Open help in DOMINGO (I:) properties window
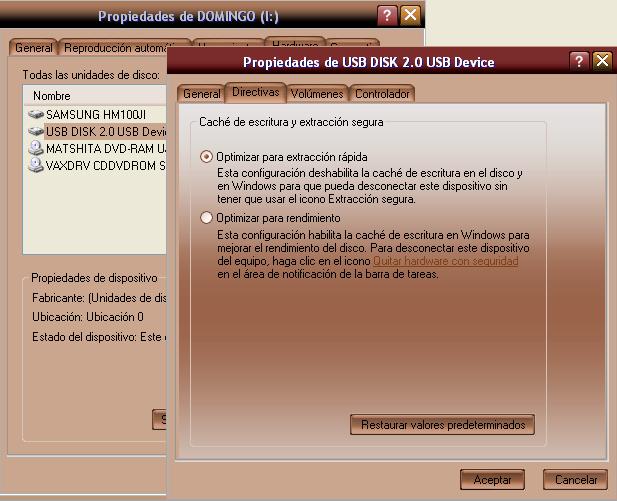This screenshot has height=501, width=617. (387, 15)
